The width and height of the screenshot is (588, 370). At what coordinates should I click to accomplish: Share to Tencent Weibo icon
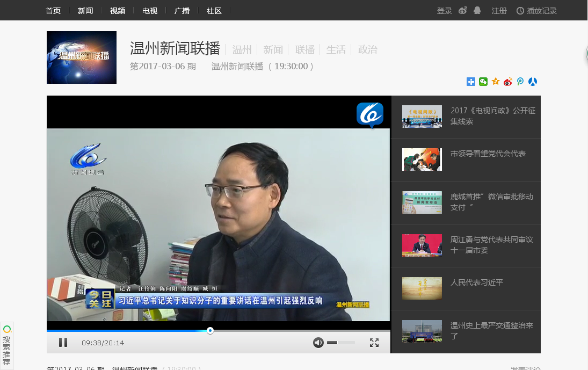pyautogui.click(x=520, y=81)
